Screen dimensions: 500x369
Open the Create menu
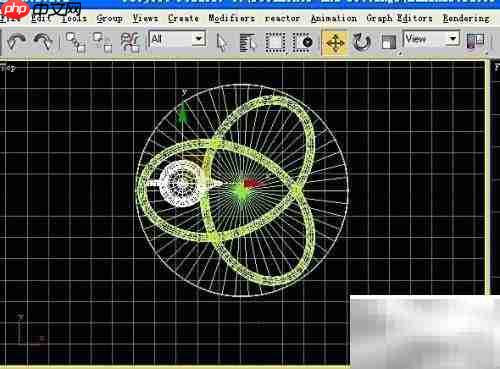point(183,18)
